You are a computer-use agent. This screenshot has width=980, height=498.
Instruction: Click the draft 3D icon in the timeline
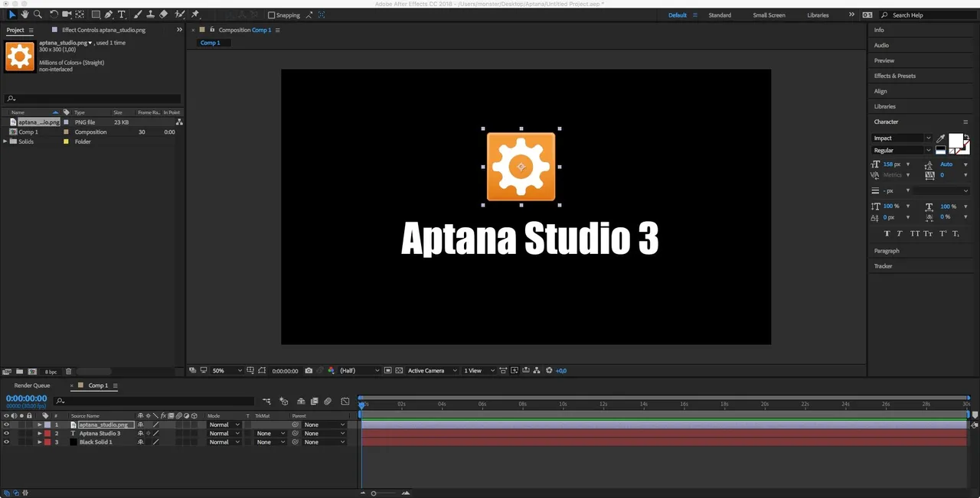coord(283,401)
